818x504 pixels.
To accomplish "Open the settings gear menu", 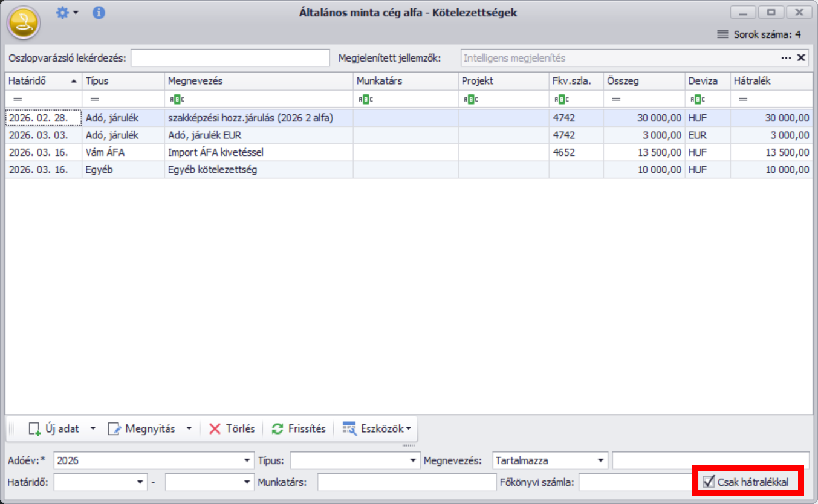I will tap(62, 13).
